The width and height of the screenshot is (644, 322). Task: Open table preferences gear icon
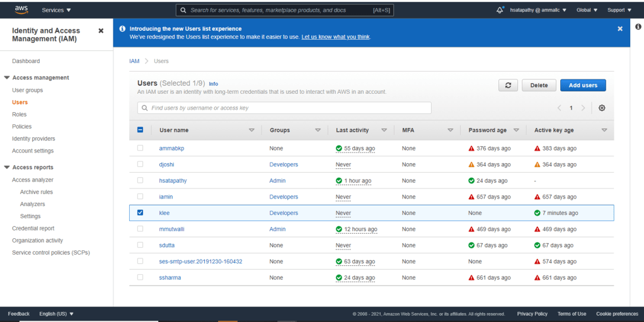[602, 108]
